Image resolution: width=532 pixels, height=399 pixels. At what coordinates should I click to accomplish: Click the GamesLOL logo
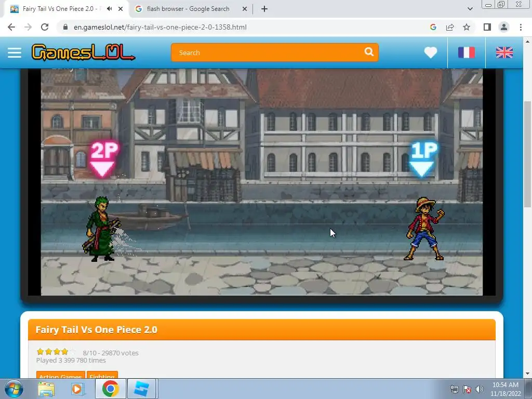[x=83, y=52]
